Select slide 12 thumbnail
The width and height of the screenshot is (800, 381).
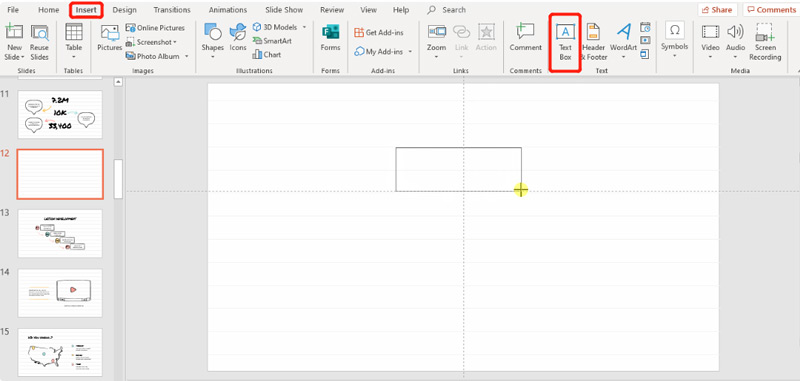click(x=60, y=174)
